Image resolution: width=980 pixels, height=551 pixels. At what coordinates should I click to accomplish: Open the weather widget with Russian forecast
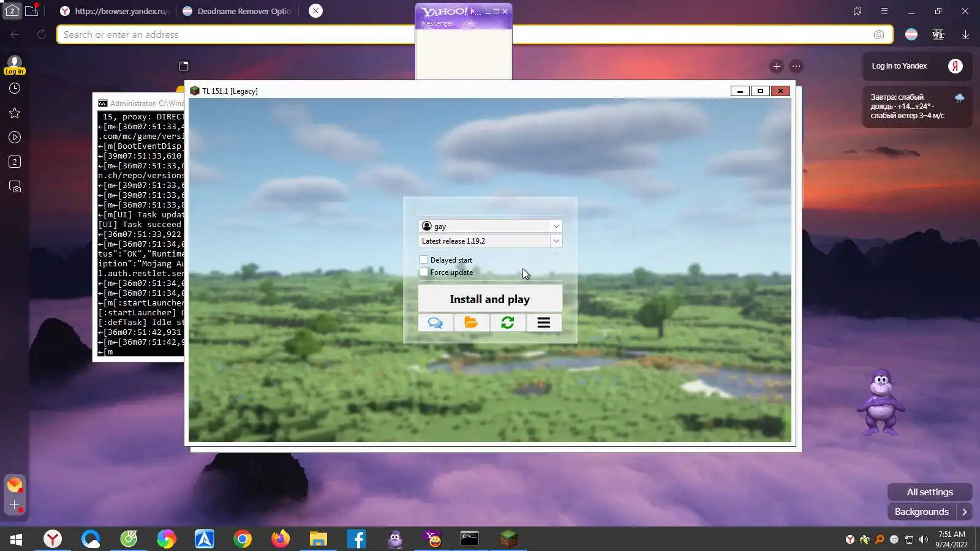click(x=917, y=106)
